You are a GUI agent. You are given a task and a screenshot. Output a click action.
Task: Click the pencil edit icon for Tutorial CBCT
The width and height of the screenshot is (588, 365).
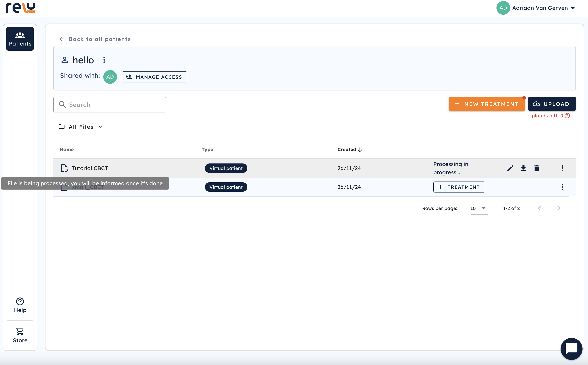point(510,168)
